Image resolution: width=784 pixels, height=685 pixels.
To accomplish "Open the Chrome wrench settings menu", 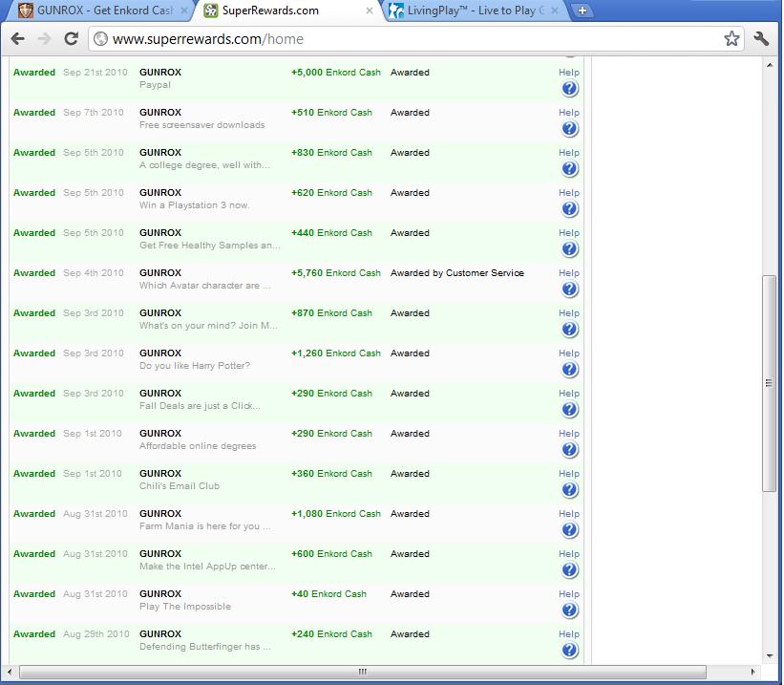I will (761, 39).
